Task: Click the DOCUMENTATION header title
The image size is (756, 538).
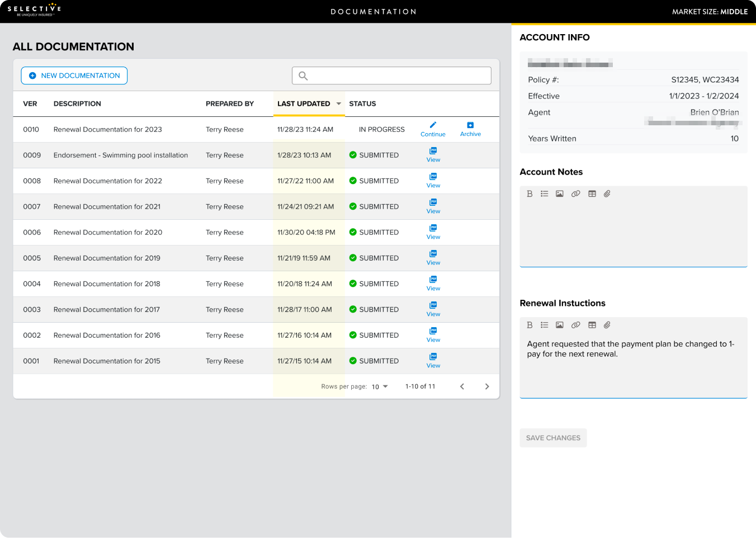Action: pos(374,12)
